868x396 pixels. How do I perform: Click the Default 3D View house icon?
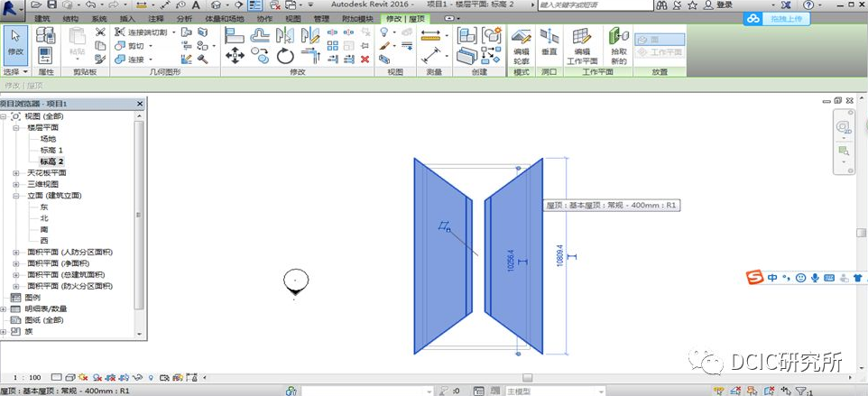(x=216, y=5)
